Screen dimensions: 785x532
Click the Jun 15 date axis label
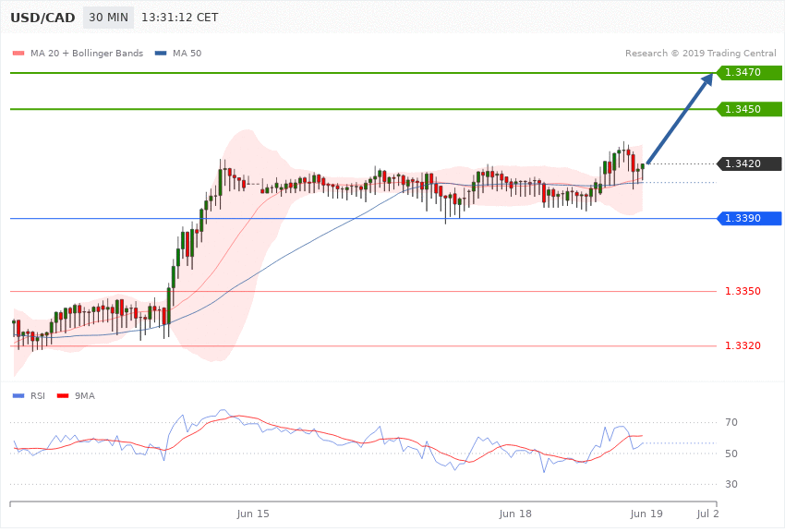coord(253,514)
